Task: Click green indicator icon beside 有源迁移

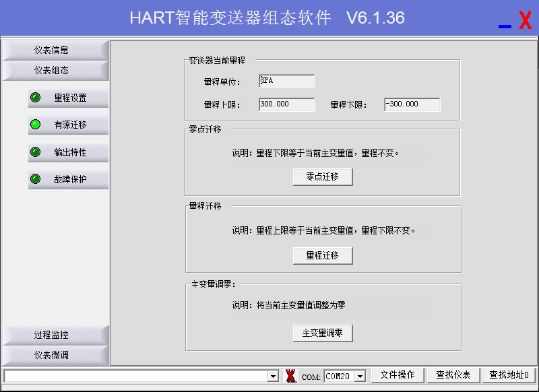Action: [x=36, y=125]
